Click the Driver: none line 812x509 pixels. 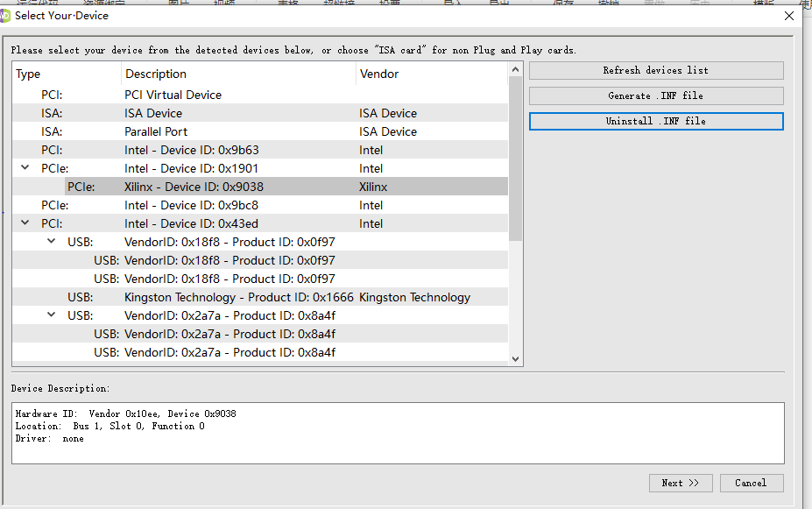[x=49, y=439]
